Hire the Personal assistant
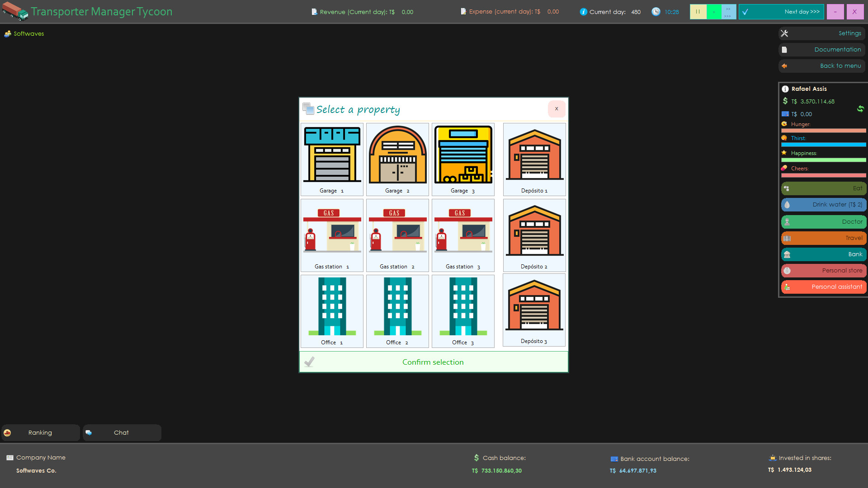Screen dimensions: 868x488 tap(823, 286)
